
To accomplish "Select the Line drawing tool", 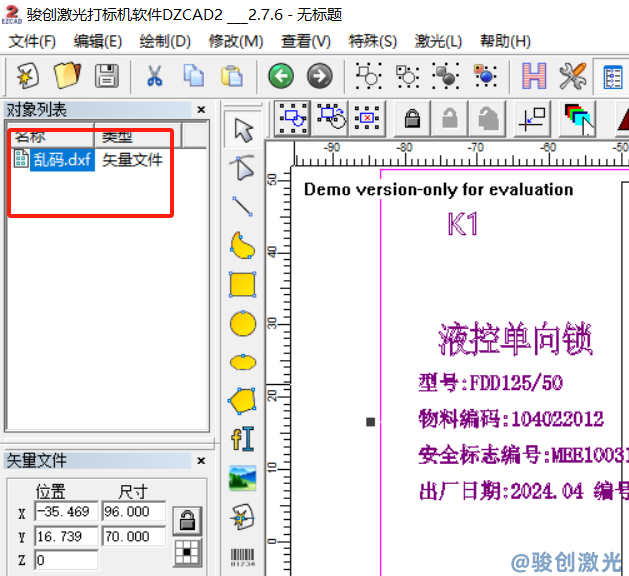I will click(242, 206).
